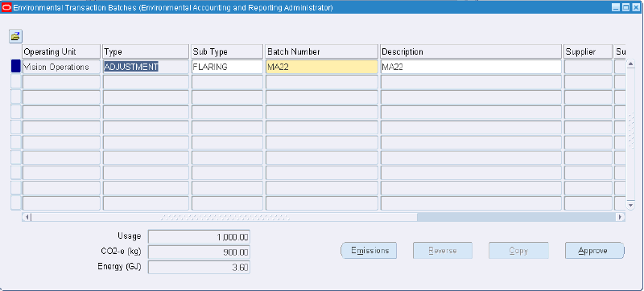
Task: Open the Emissions window
Action: 369,251
